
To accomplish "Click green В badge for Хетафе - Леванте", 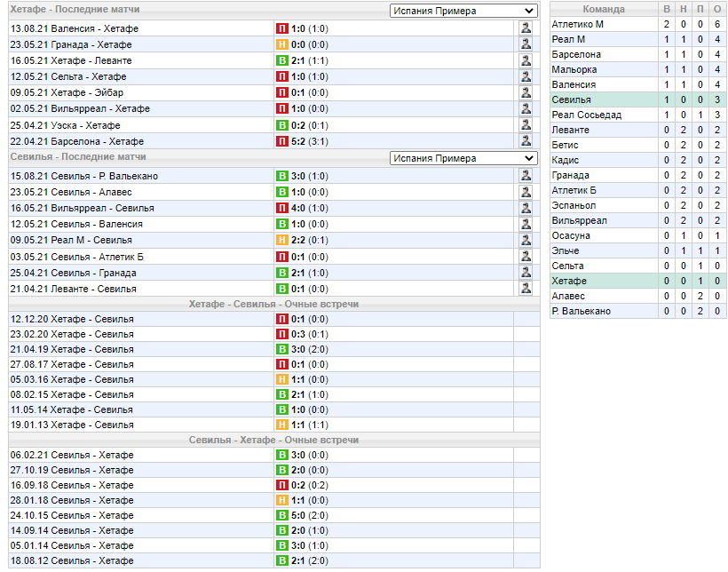I will click(x=282, y=60).
